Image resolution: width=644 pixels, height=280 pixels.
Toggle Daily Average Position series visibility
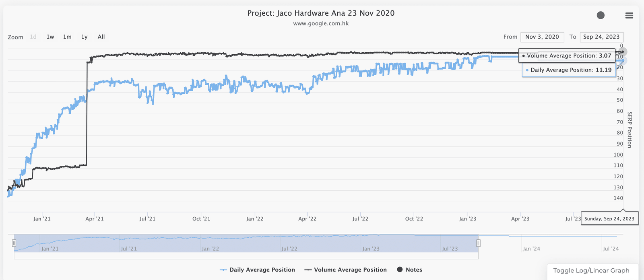(x=258, y=270)
